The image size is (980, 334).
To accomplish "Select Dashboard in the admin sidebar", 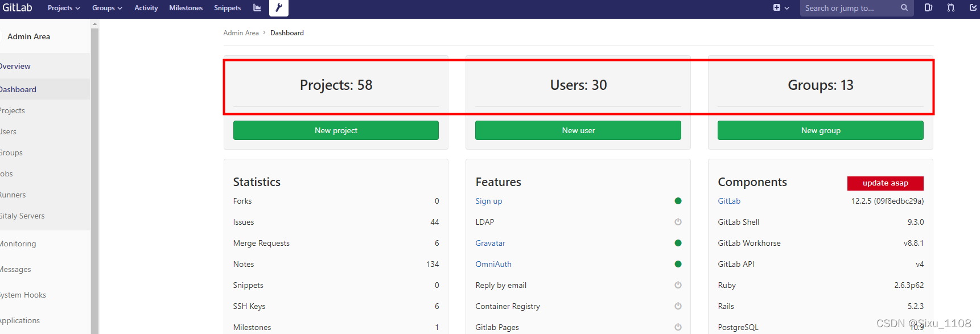I will [x=18, y=89].
